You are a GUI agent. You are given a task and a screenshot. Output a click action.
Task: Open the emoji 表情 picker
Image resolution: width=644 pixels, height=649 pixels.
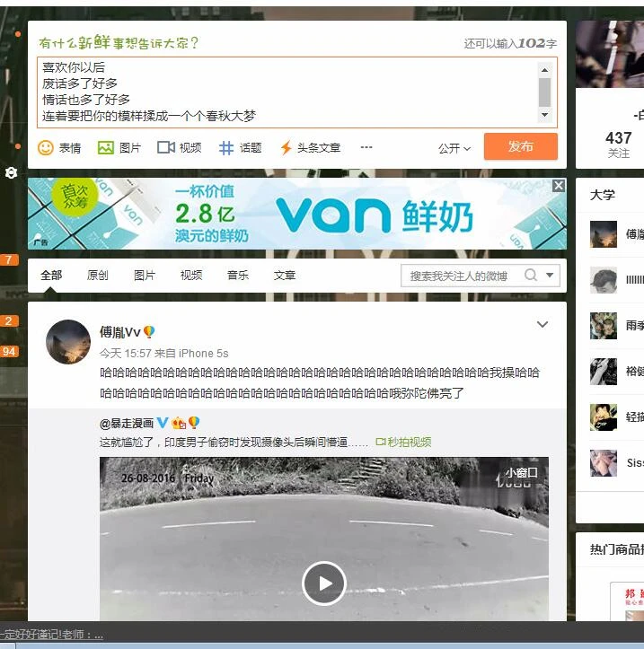(x=47, y=148)
